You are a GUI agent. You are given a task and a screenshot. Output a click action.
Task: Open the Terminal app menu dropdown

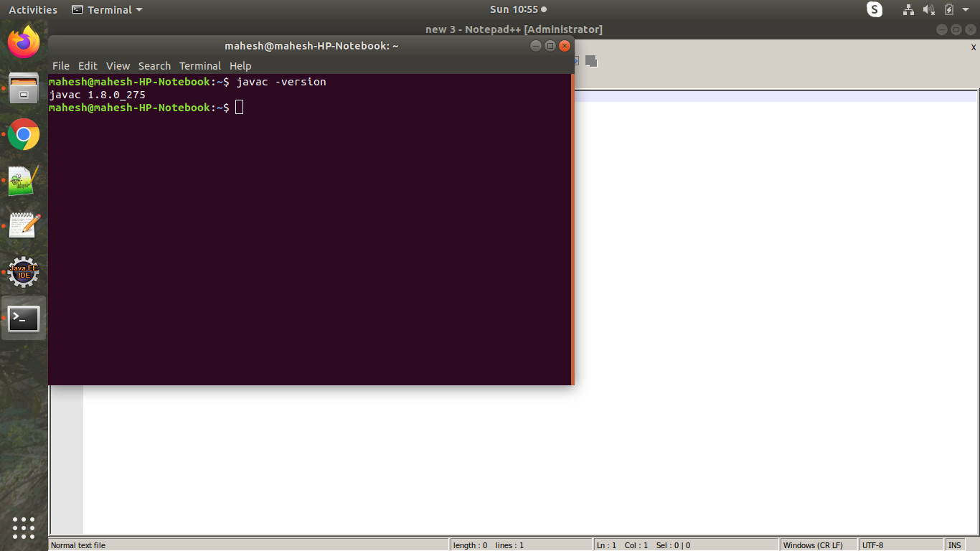107,9
